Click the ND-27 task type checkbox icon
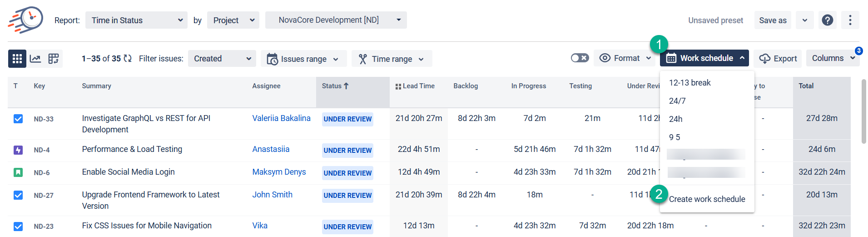868x237 pixels. [x=18, y=196]
